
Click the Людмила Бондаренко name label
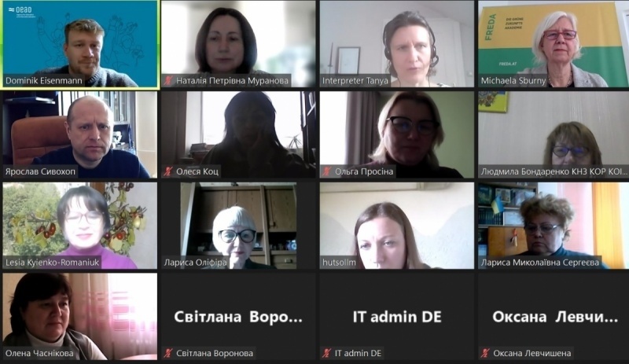click(554, 171)
